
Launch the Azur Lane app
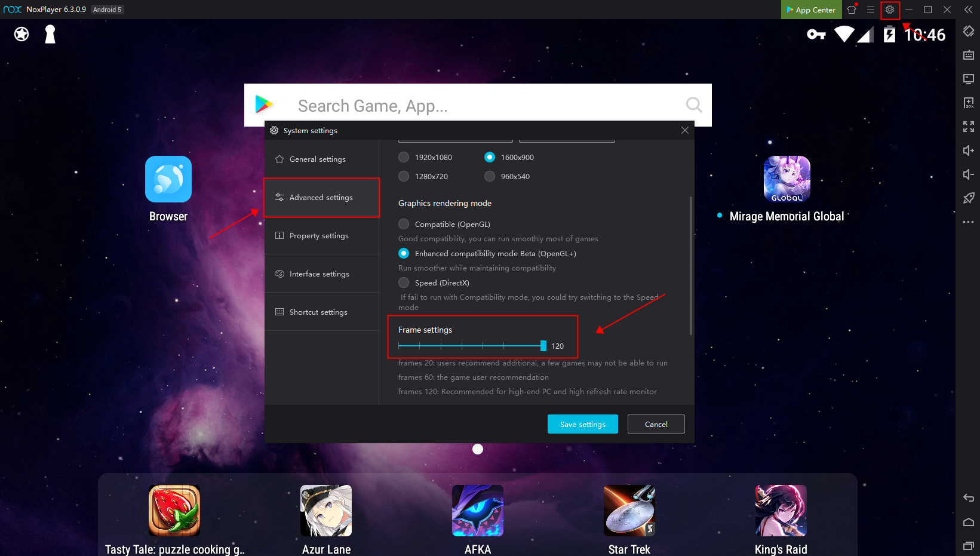[326, 511]
